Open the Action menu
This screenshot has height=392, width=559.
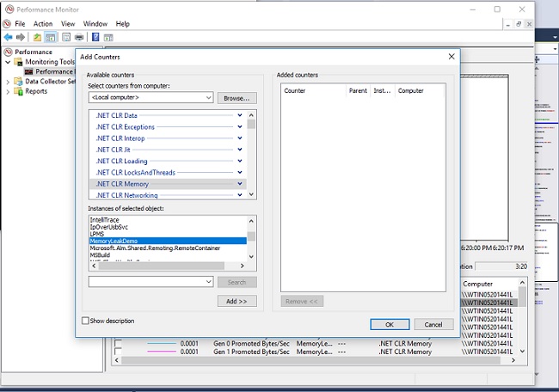pos(43,24)
